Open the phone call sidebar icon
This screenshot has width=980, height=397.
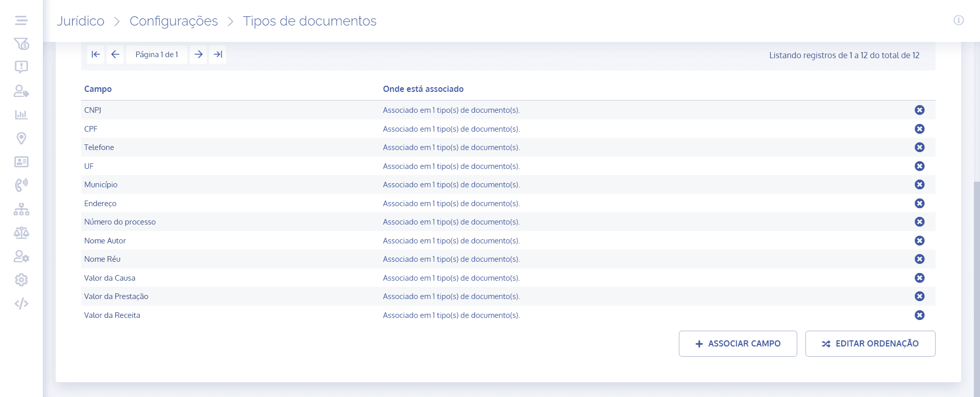click(x=21, y=185)
